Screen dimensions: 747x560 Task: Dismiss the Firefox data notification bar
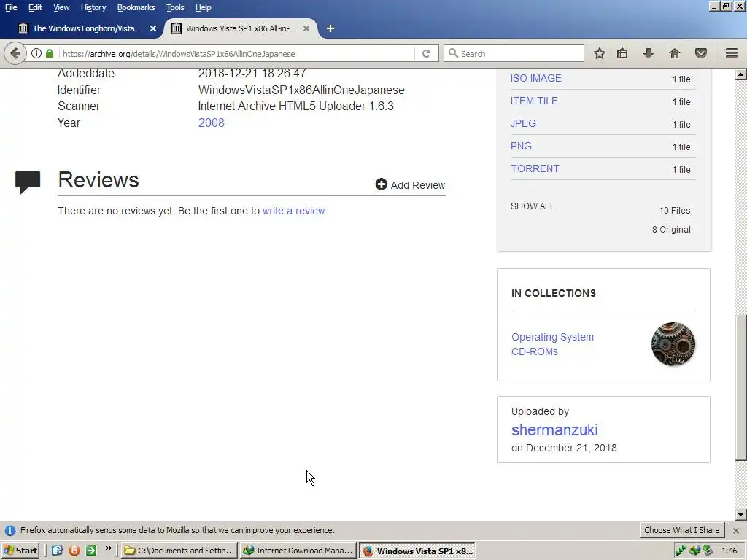coord(736,531)
